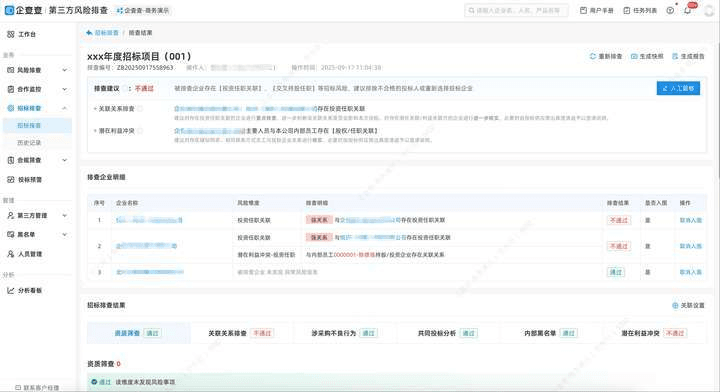720x392 pixels.
Task: Select the 招标排查 submenu item
Action: pos(37,125)
